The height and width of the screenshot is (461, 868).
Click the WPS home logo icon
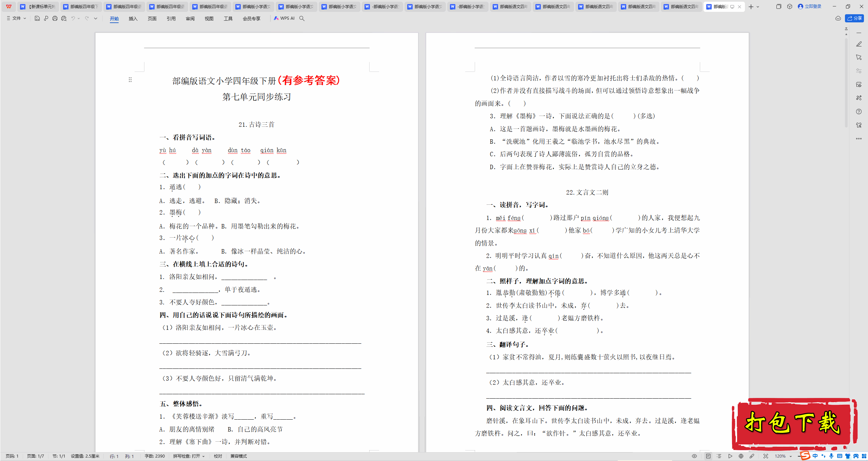pos(9,6)
